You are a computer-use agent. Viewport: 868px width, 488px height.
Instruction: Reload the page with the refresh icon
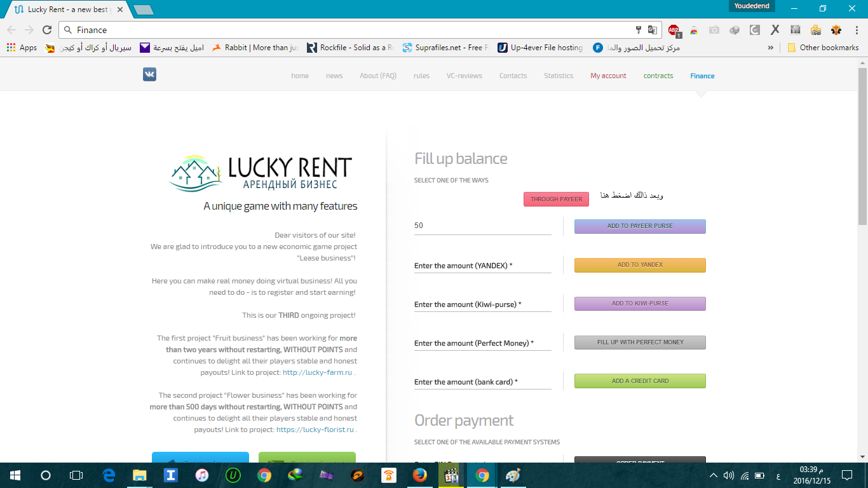point(46,30)
